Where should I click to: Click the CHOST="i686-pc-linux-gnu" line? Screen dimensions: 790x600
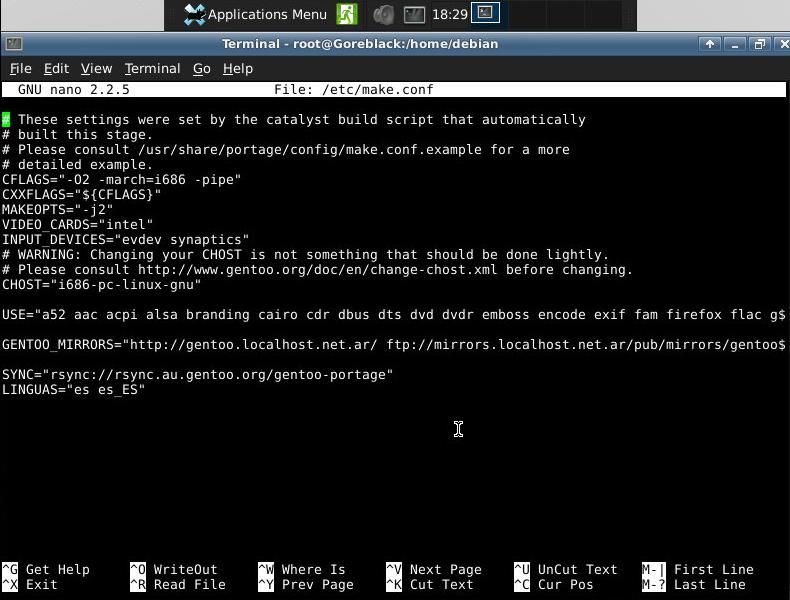[102, 285]
